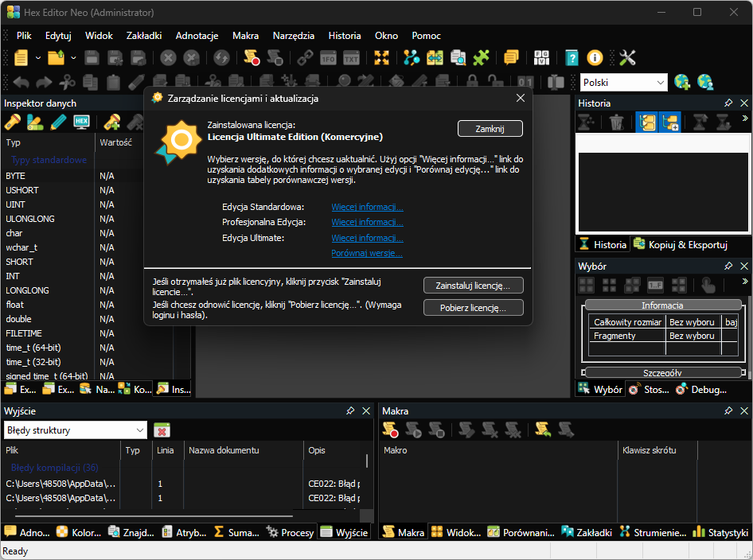Click the HEX monitor icon in Inspektor danych
This screenshot has height=560, width=753.
click(82, 122)
